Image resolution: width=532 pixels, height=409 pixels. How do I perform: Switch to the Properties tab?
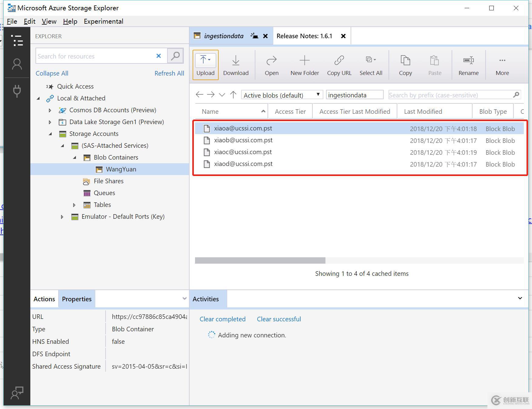point(77,299)
